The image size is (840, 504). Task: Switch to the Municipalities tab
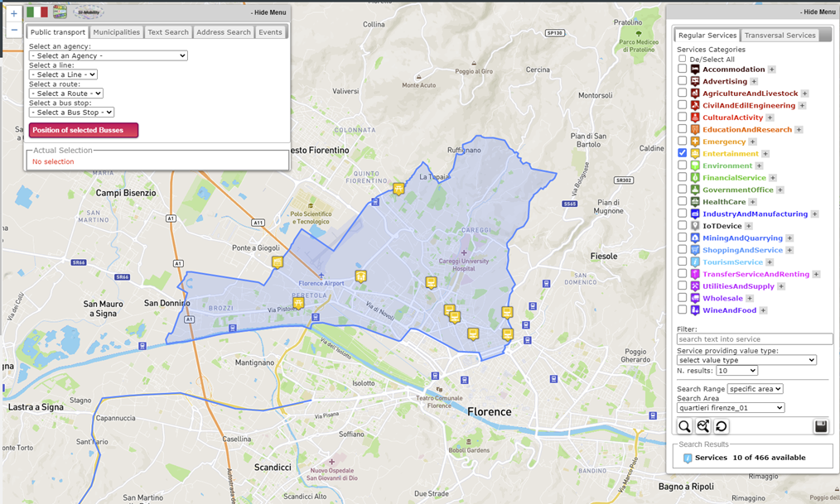click(x=116, y=32)
